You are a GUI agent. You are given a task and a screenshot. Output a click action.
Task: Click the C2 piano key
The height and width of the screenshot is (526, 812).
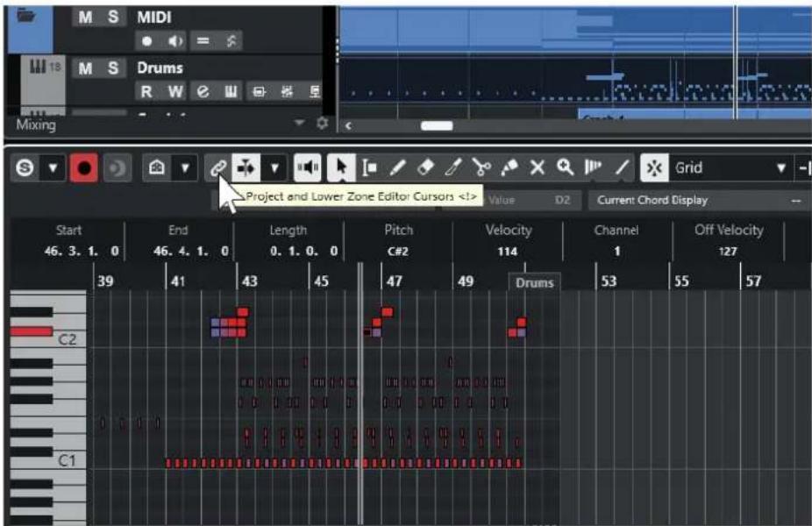tap(68, 339)
